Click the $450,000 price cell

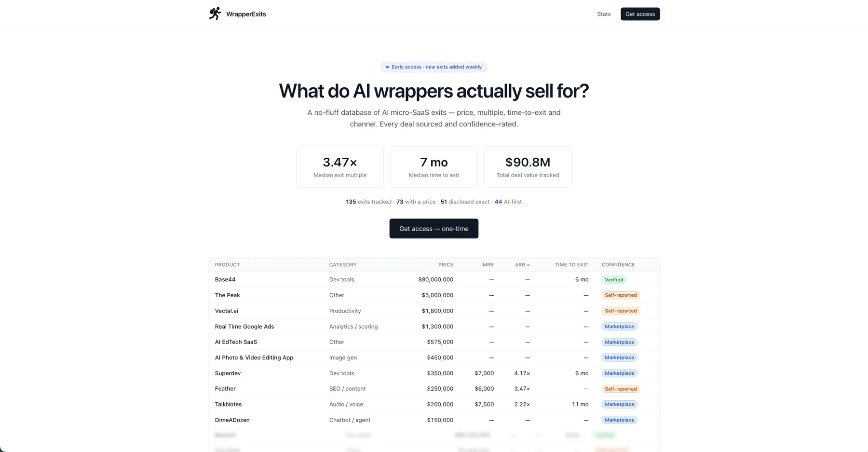point(440,358)
